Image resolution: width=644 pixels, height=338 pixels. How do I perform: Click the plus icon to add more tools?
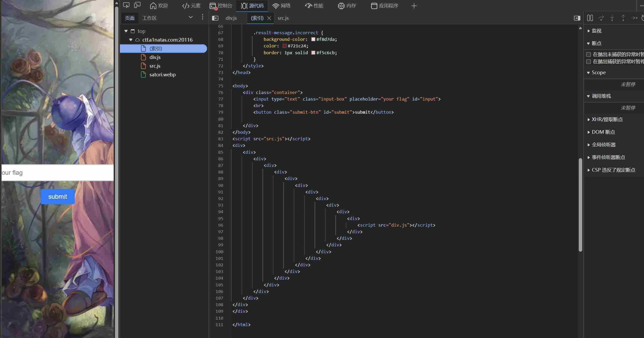(x=414, y=6)
